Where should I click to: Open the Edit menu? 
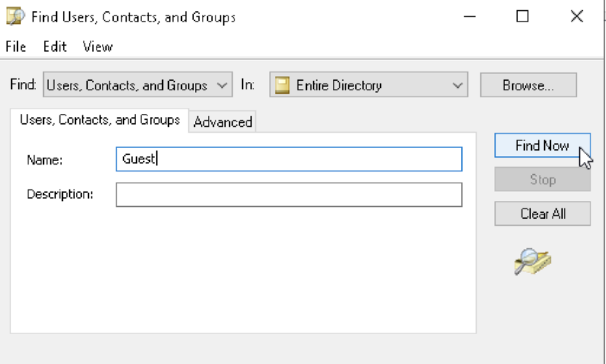point(55,46)
